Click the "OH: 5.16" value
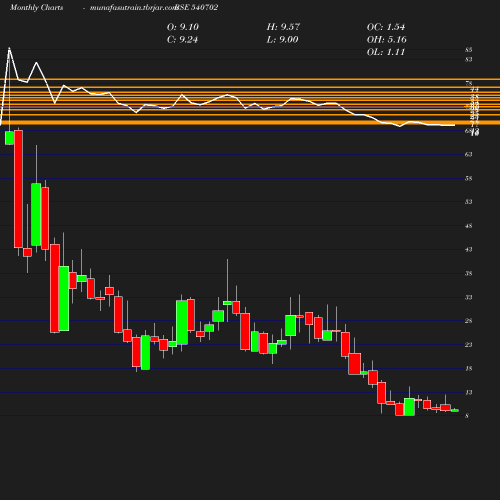Screen dimensions: 500x500 point(387,40)
